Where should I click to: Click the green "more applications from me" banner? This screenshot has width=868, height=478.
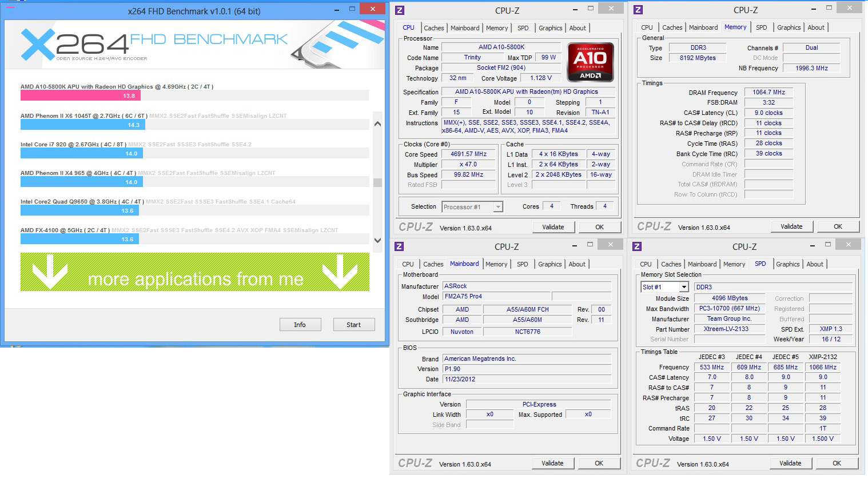click(195, 272)
